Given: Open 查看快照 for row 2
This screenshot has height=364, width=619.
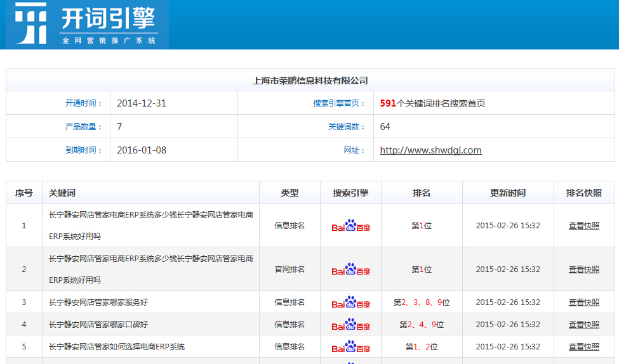Looking at the screenshot, I should pos(584,270).
